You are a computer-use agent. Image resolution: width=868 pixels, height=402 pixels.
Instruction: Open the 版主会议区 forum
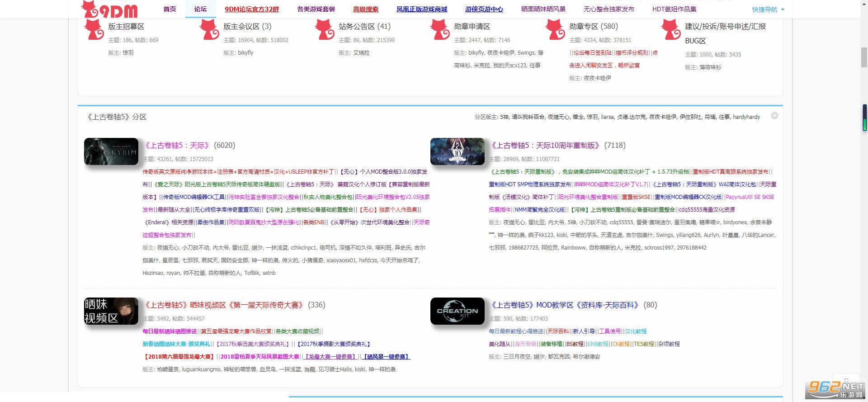241,27
